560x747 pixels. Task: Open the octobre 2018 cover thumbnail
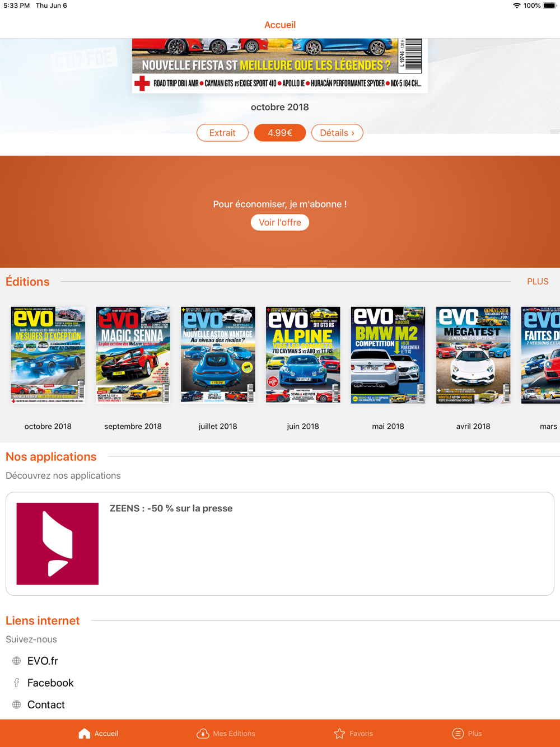click(x=48, y=355)
